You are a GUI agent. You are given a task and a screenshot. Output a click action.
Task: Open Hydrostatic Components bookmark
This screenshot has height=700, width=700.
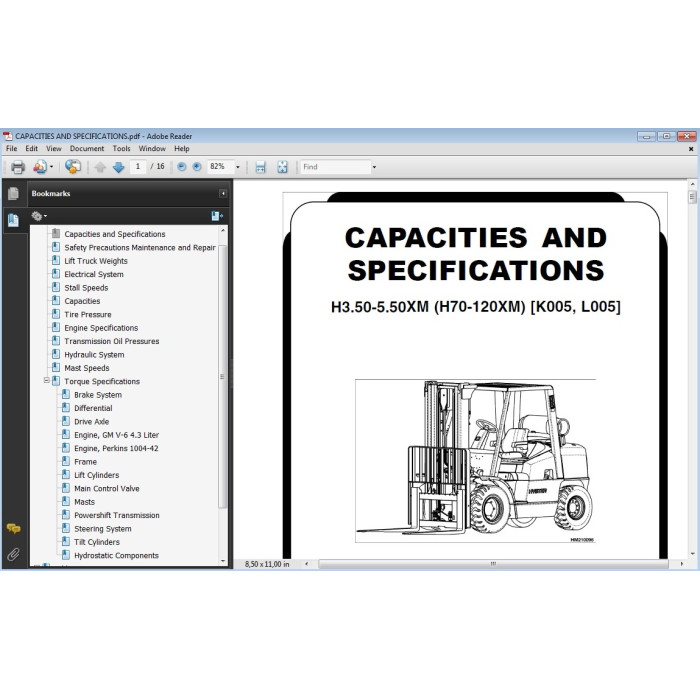[116, 555]
